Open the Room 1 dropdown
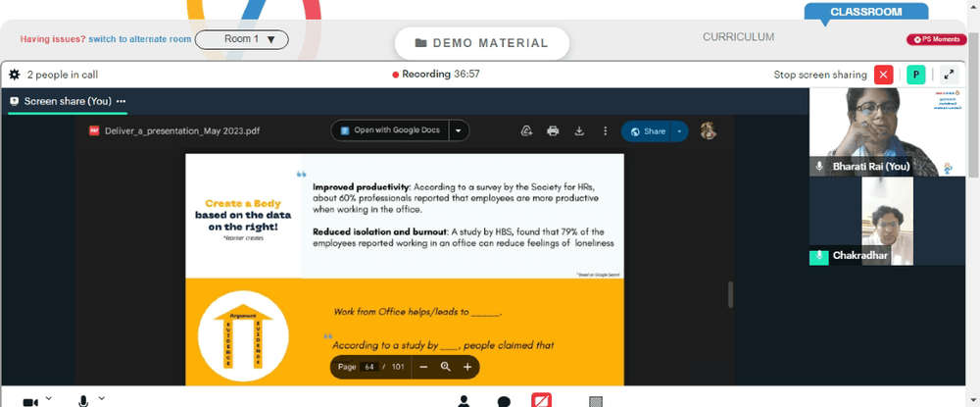This screenshot has height=407, width=980. (242, 39)
